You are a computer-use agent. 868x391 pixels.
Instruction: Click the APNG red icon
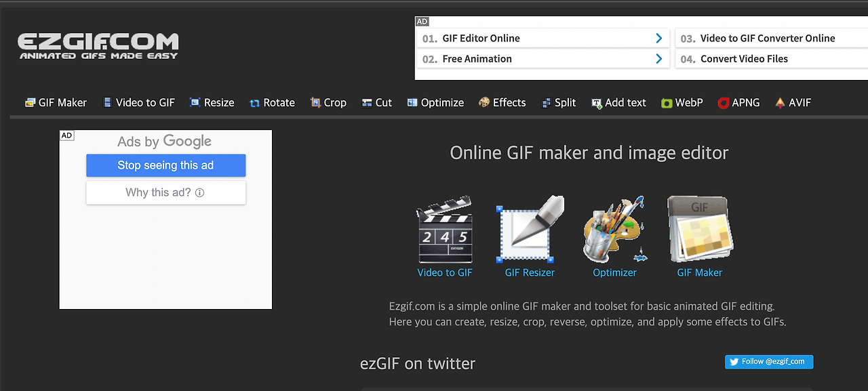[724, 103]
